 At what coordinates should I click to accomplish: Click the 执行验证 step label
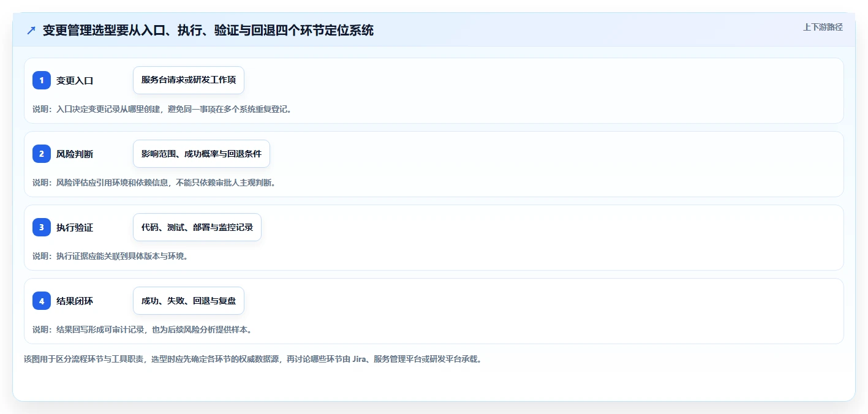click(75, 227)
